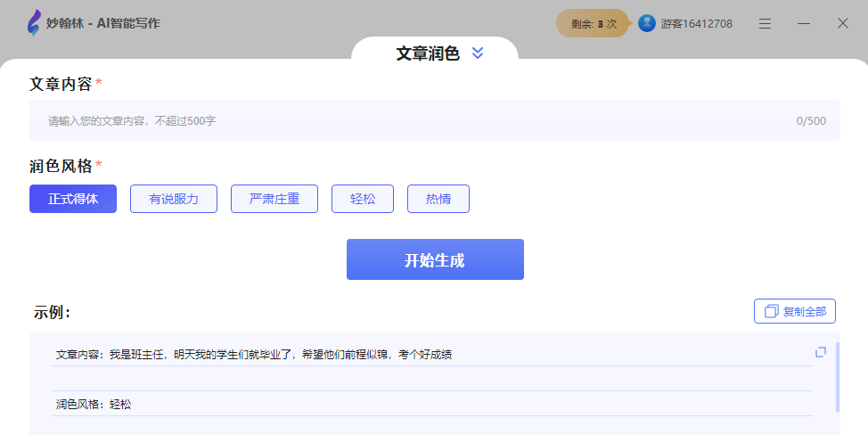Screen dimensions: 868x435
Task: Click the example line starting 文章内容：我是班主任
Action: pyautogui.click(x=254, y=354)
